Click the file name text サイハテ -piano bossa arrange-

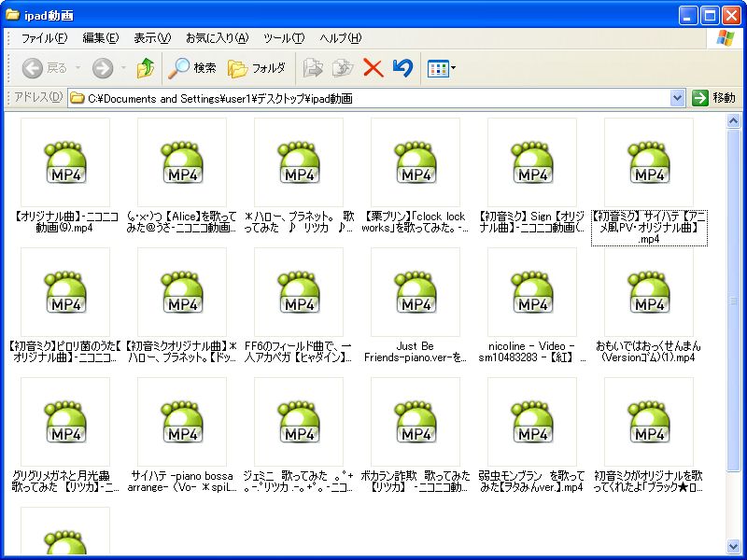182,481
